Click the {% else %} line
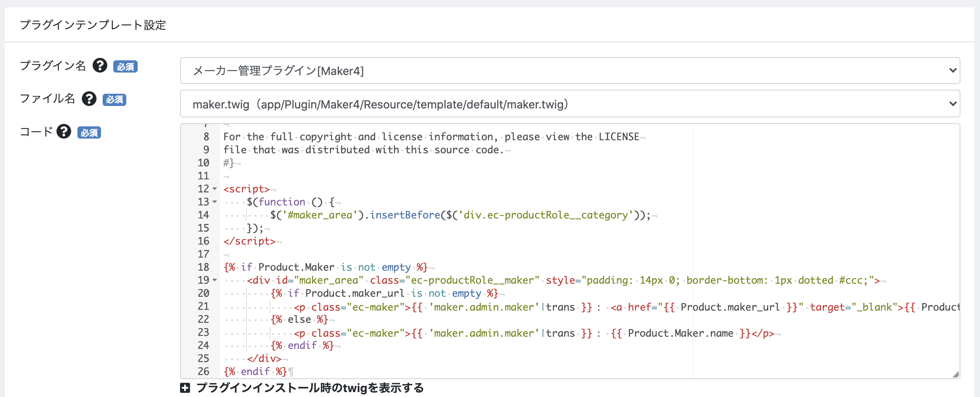The height and width of the screenshot is (397, 980). click(x=299, y=319)
